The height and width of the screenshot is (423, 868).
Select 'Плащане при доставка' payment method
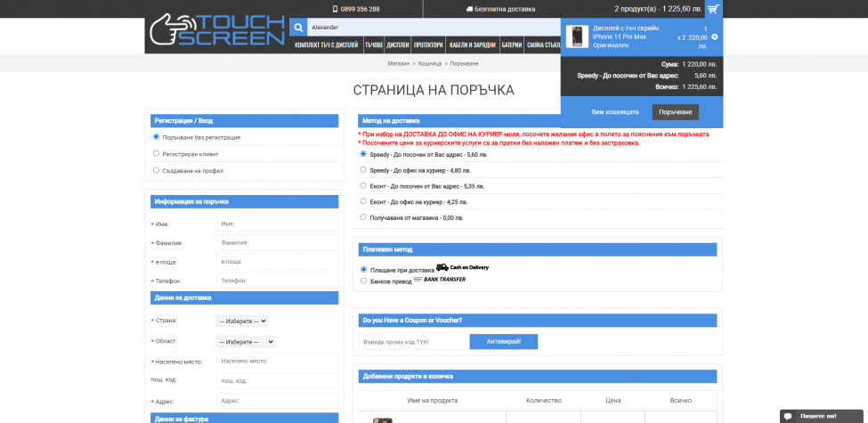click(364, 269)
